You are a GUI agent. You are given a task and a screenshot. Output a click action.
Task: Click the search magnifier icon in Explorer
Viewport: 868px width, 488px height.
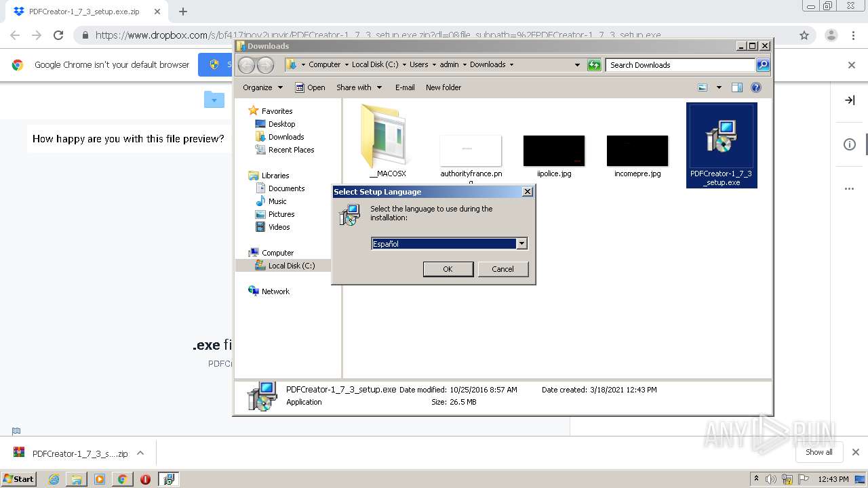pos(763,65)
